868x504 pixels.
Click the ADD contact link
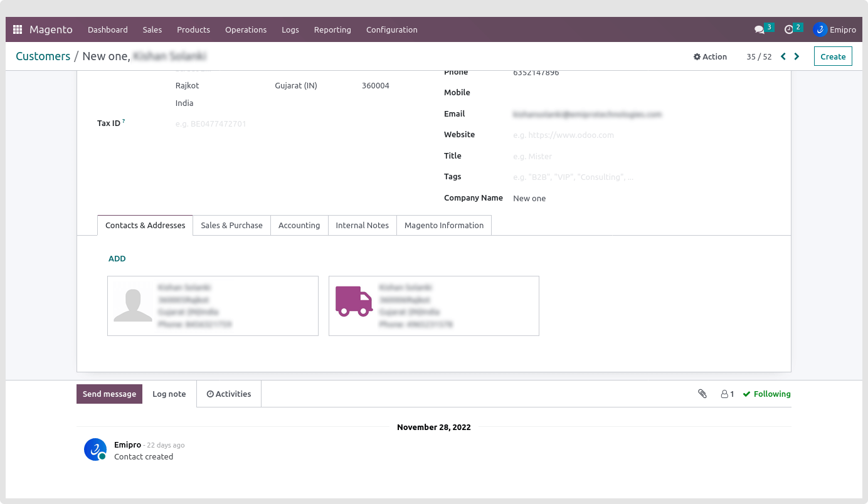coord(117,258)
